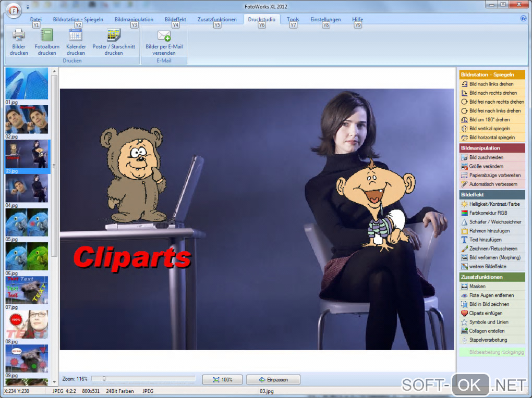Screen dimensions: 532x398
Task: Rotate image left with Bild nach links drehen
Action: [492, 84]
